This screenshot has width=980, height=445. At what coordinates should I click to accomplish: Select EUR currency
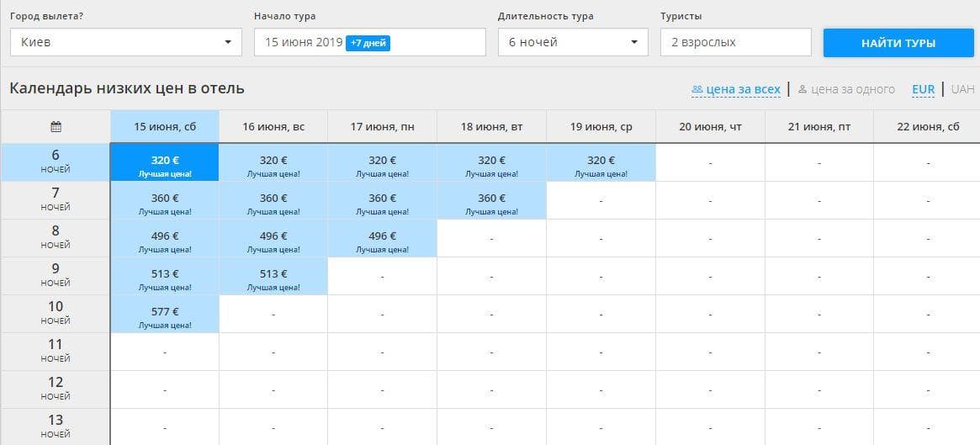[923, 89]
